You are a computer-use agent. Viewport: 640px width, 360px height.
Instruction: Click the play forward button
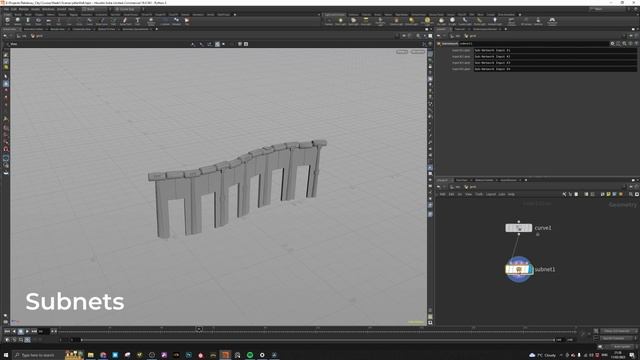pyautogui.click(x=27, y=331)
